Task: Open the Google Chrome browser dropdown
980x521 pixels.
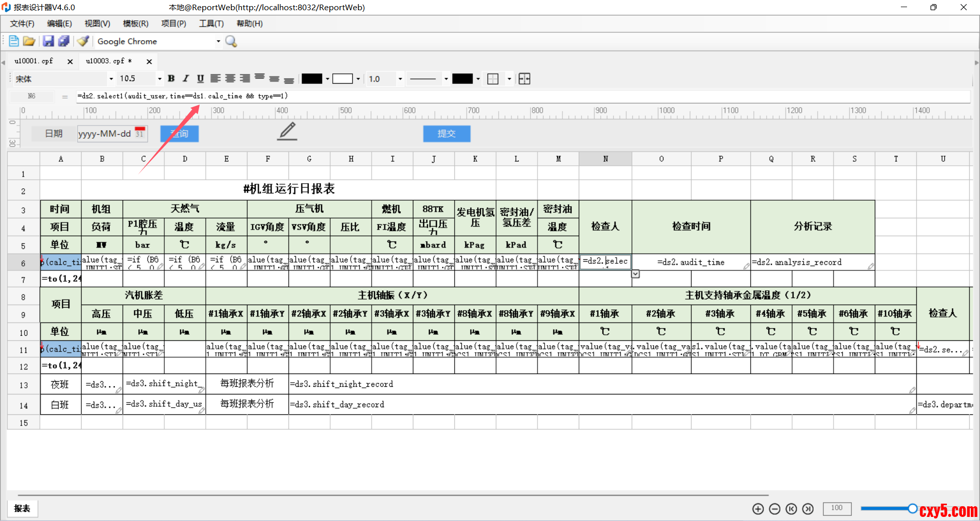Action: [218, 41]
